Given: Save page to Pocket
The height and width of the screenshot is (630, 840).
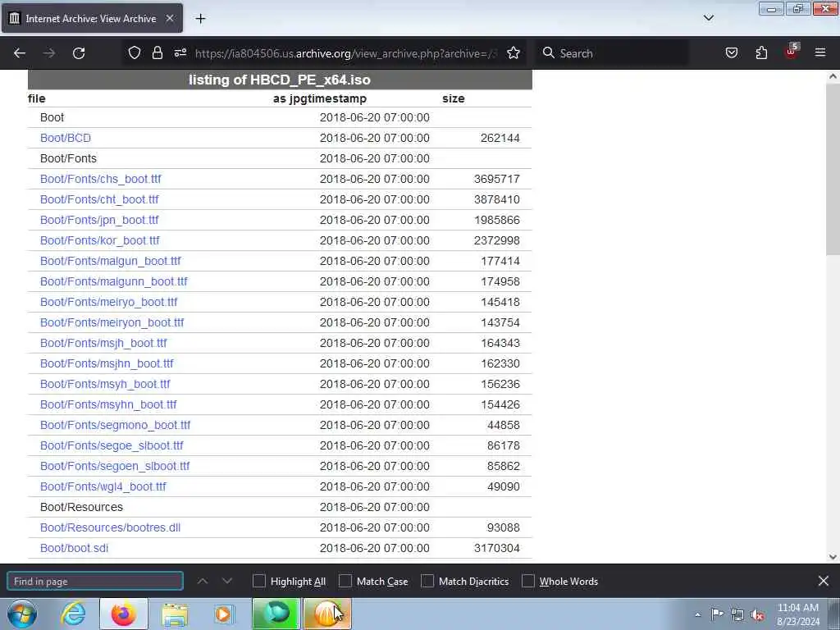Looking at the screenshot, I should coord(731,53).
